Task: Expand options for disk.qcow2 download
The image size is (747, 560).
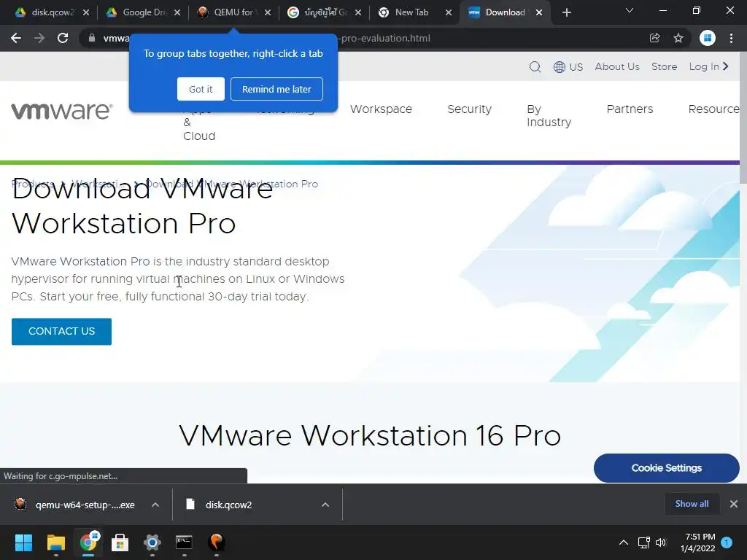Action: (x=325, y=505)
